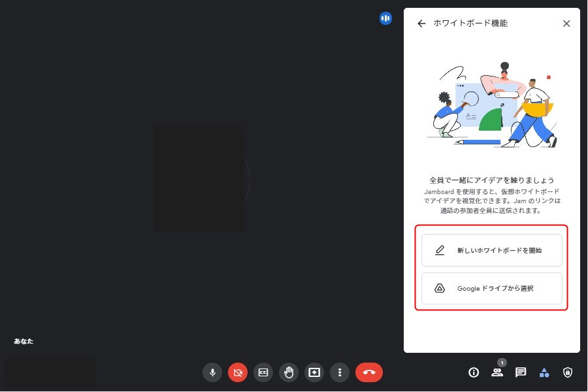
Task: Click the Jamboard description paragraph
Action: point(491,201)
